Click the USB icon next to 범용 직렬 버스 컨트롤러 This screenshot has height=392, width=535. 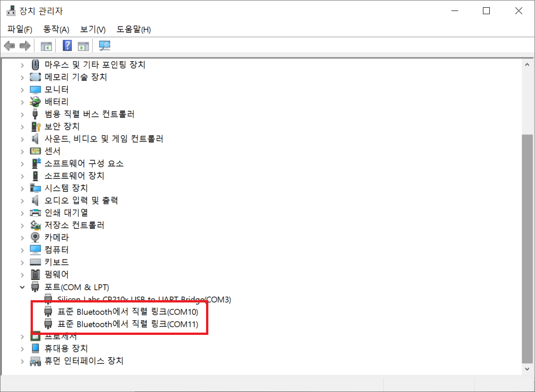coord(35,114)
